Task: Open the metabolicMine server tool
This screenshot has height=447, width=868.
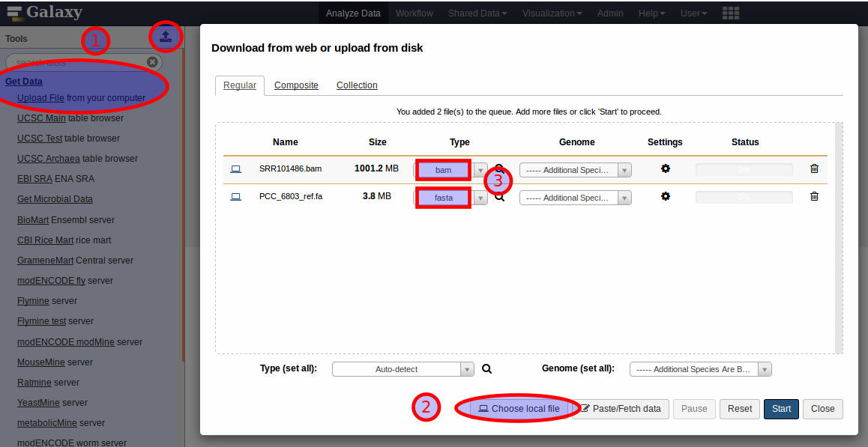Action: (x=61, y=423)
